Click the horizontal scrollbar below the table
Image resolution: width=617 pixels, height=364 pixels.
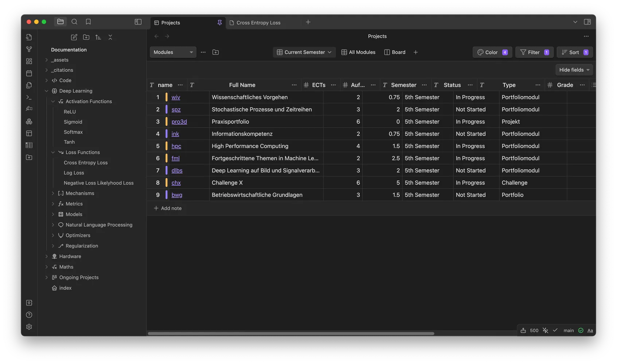tap(292, 333)
